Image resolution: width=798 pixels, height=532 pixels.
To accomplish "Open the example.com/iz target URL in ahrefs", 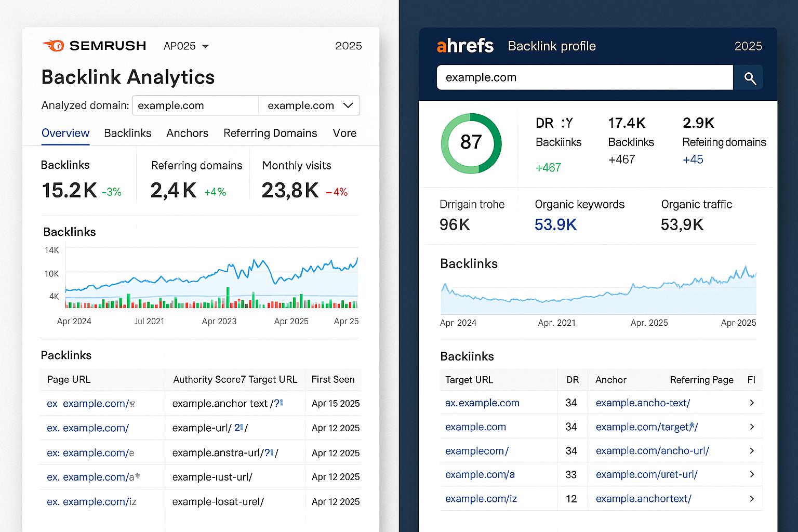I will click(x=481, y=498).
